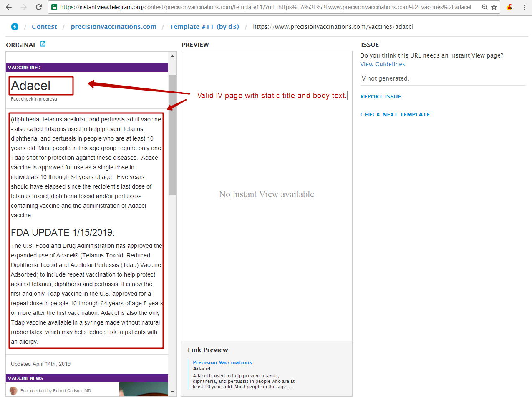Click 'IV not generated.' status text
The width and height of the screenshot is (532, 400).
coord(385,78)
